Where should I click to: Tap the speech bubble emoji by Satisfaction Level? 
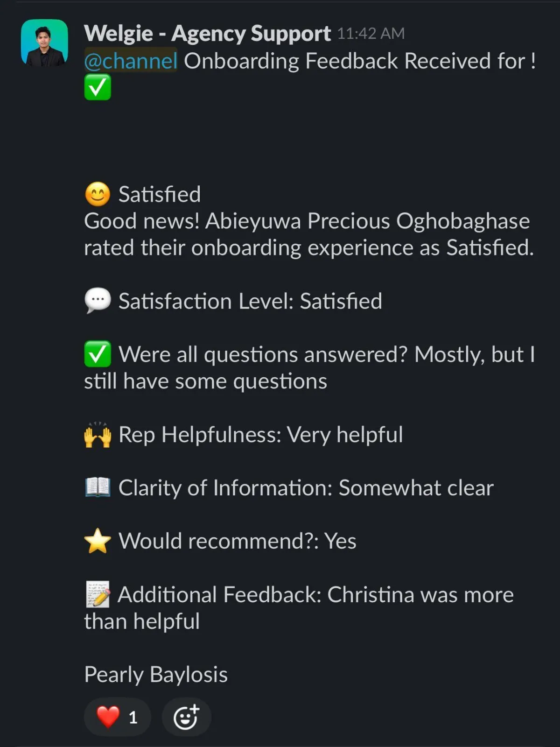point(98,301)
